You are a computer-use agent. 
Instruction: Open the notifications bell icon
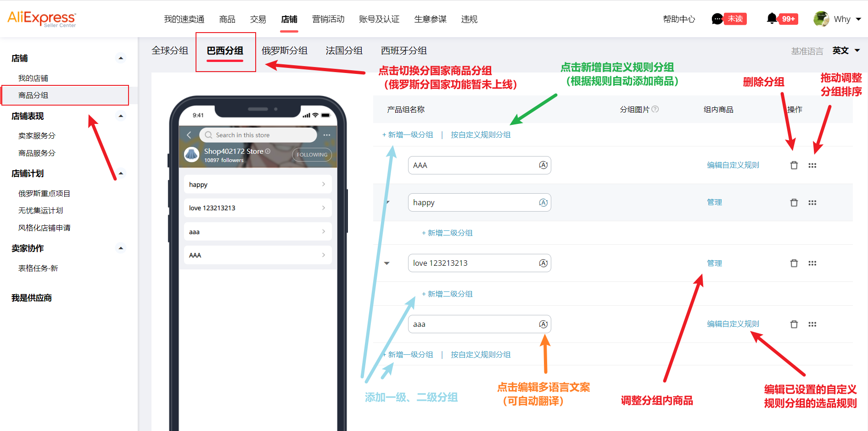pyautogui.click(x=772, y=18)
